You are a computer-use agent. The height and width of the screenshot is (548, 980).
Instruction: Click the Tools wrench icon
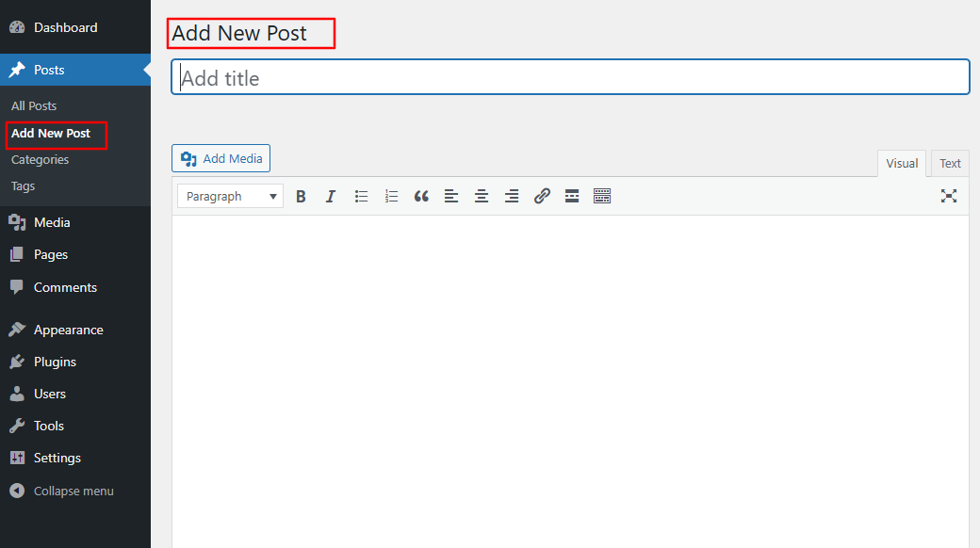tap(17, 426)
